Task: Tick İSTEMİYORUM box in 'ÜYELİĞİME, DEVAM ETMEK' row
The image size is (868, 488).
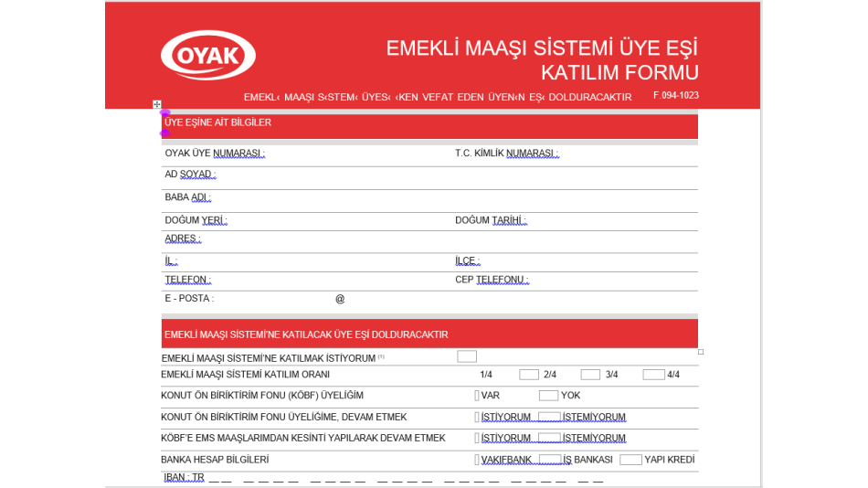Action: [549, 417]
